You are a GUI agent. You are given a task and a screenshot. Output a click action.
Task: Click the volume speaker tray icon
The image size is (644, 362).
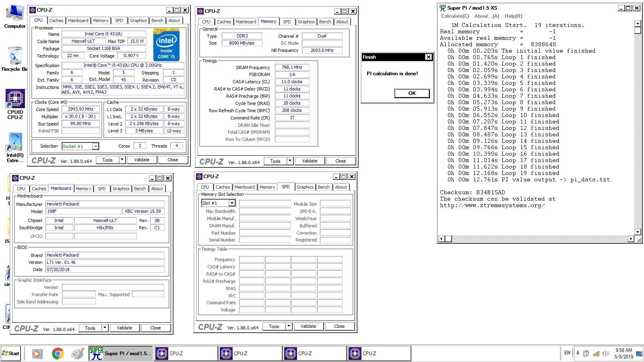point(605,354)
